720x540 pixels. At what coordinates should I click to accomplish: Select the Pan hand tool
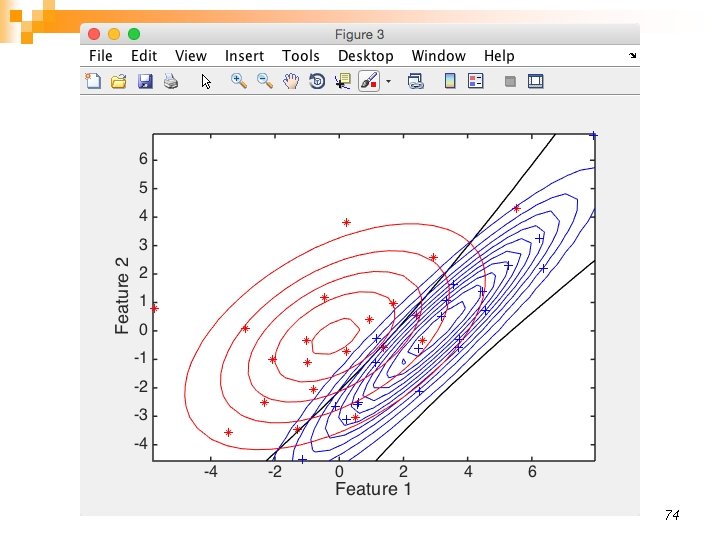tap(291, 81)
